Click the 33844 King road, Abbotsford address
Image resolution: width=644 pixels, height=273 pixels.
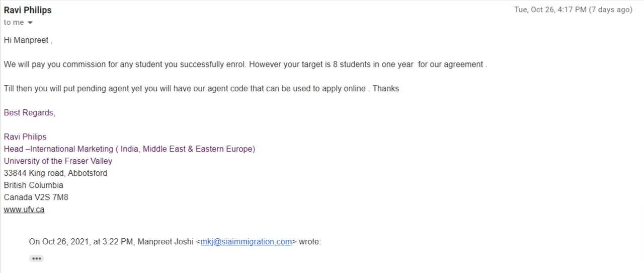[55, 173]
